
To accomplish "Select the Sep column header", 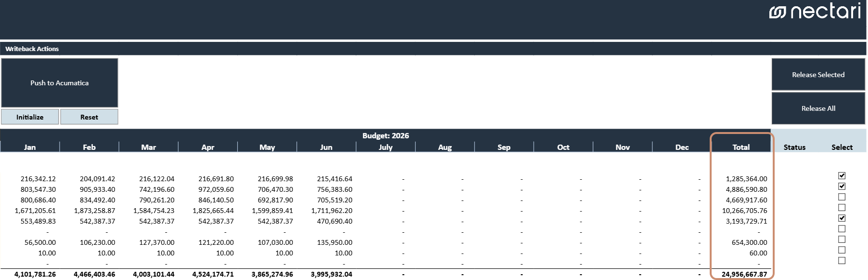I will (504, 147).
